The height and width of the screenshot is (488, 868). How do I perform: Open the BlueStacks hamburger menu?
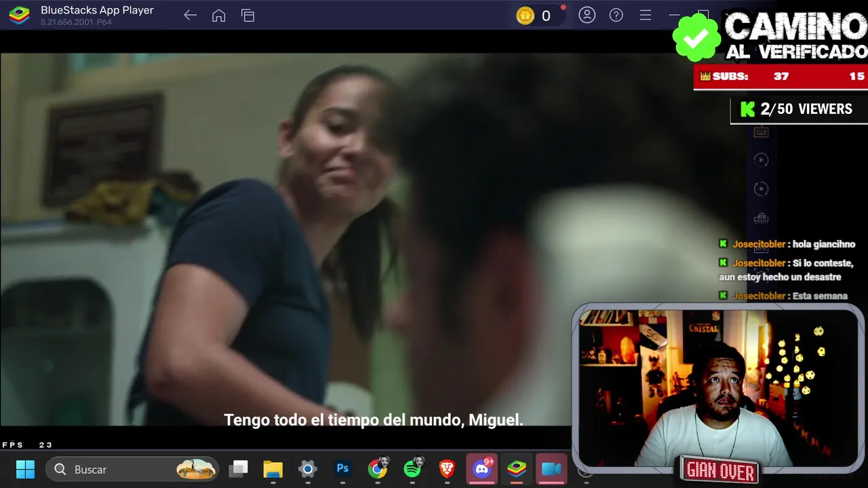[x=646, y=15]
